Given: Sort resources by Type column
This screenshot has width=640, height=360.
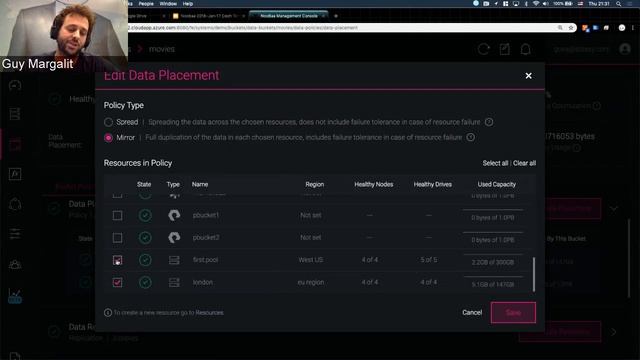Looking at the screenshot, I should coord(173,184).
